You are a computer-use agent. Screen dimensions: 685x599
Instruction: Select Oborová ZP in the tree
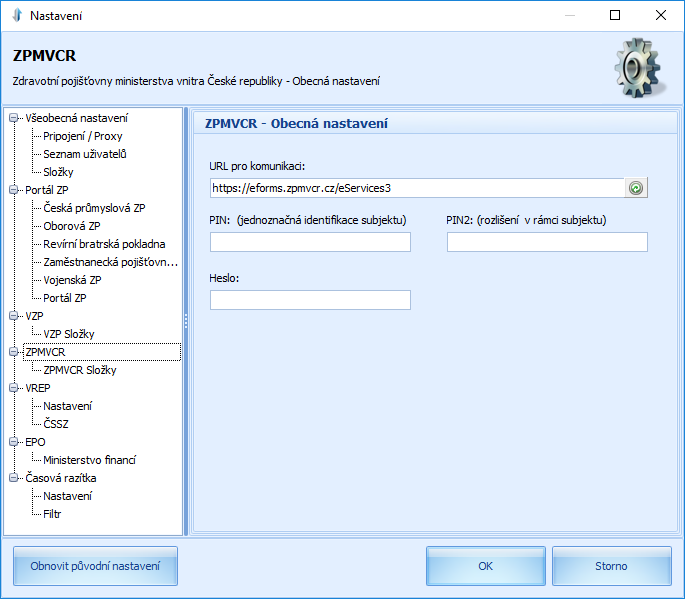72,226
